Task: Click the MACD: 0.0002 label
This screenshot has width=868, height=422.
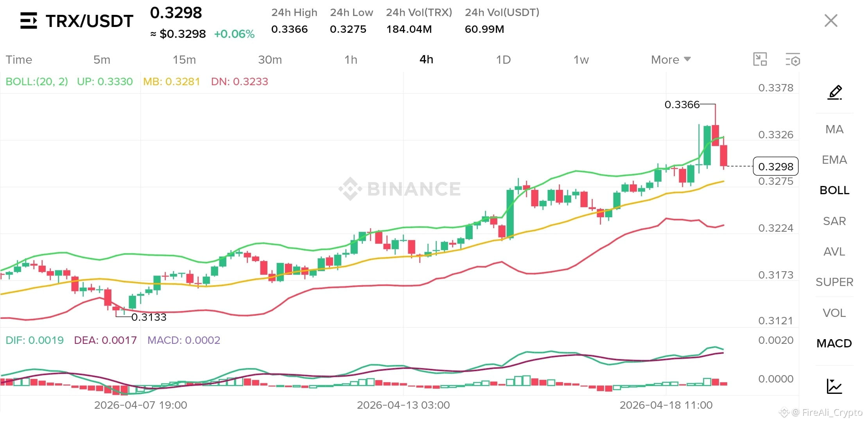Action: coord(184,340)
